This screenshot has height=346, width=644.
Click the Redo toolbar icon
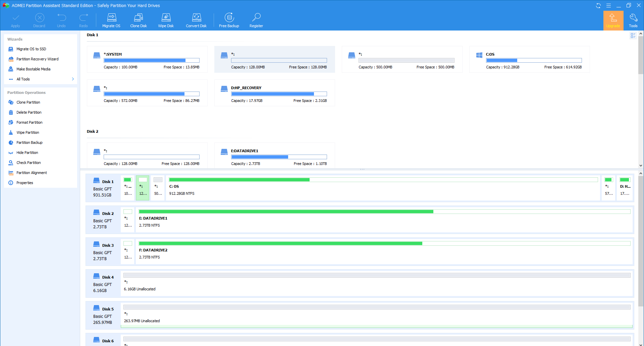point(84,20)
